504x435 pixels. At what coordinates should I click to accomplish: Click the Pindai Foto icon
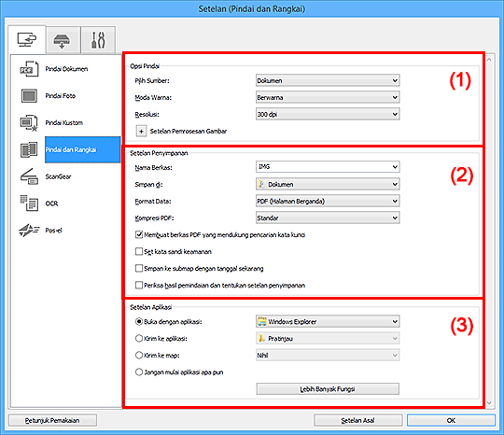[29, 96]
